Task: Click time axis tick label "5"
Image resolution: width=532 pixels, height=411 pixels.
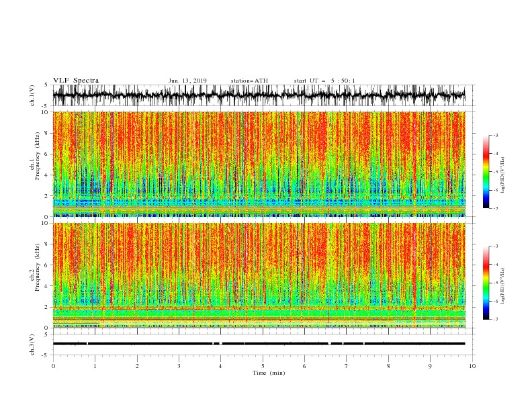Action: coord(263,366)
